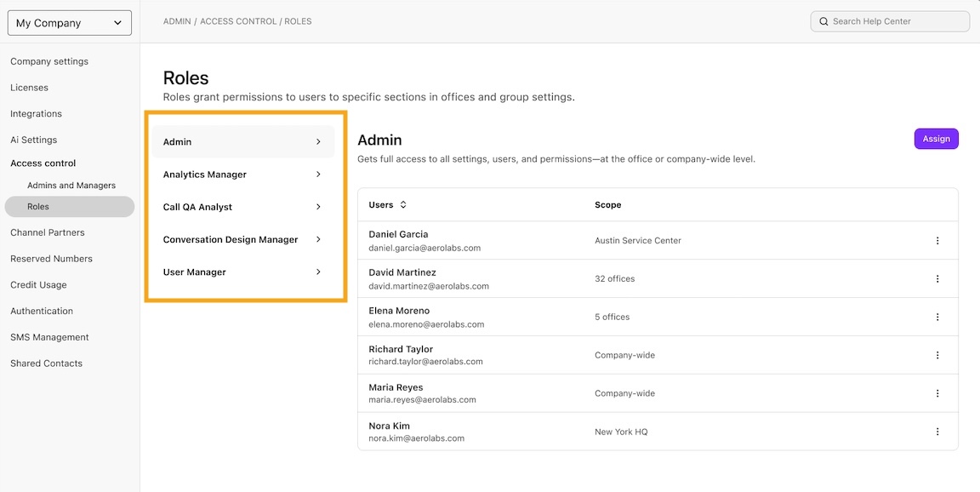Click the Scope column header
Image resolution: width=980 pixels, height=492 pixels.
point(607,205)
